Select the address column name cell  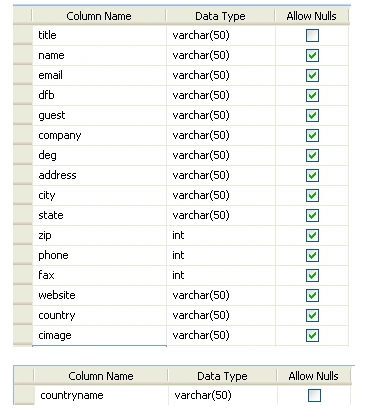[99, 175]
